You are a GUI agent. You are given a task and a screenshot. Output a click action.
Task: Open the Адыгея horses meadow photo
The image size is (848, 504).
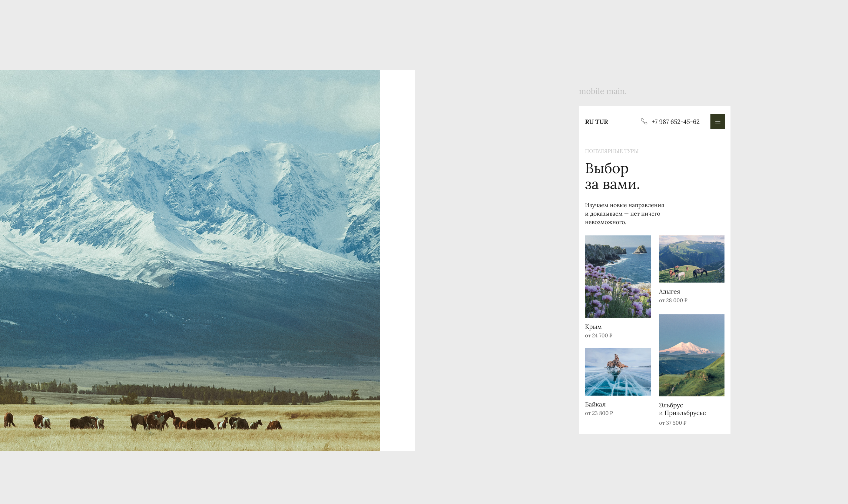pos(691,259)
